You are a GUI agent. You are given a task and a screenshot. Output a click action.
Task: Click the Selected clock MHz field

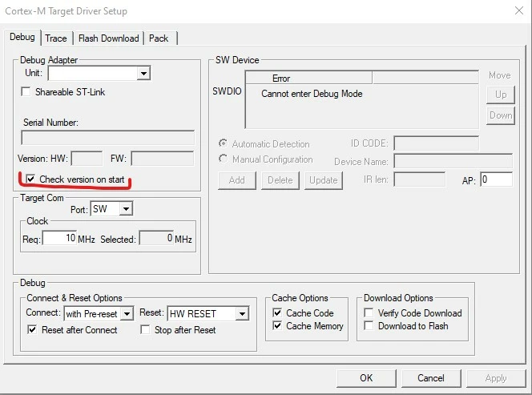[x=157, y=238]
